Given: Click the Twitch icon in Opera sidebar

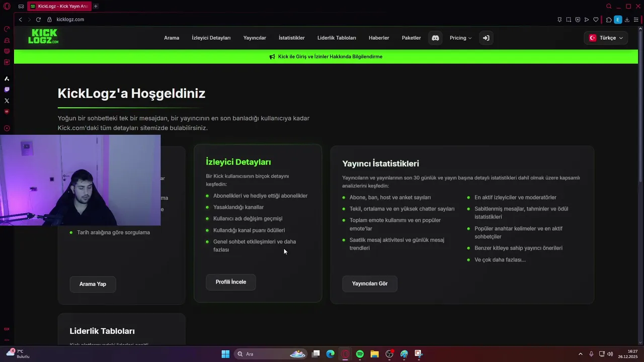Looking at the screenshot, I should point(7,89).
